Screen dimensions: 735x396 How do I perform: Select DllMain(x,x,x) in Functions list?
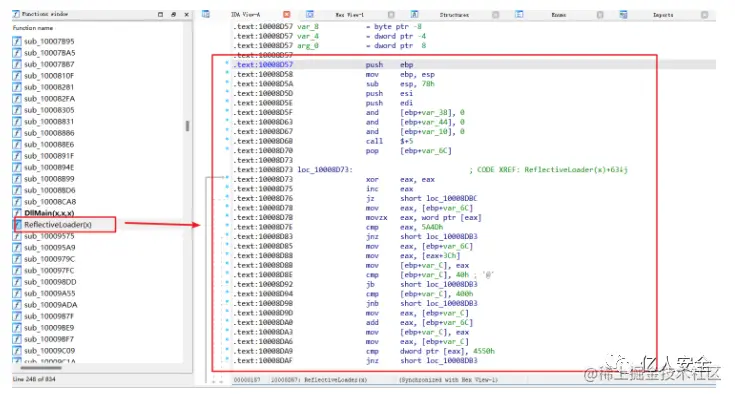(x=49, y=213)
